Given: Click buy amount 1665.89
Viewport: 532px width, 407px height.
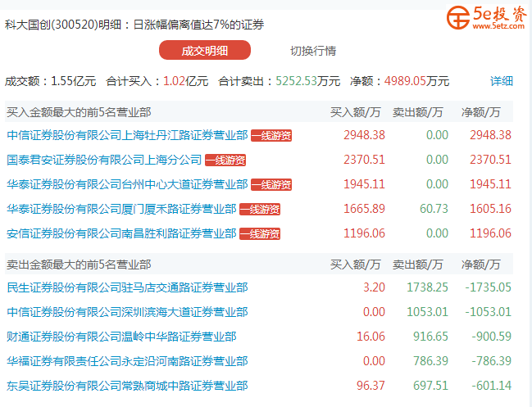Looking at the screenshot, I should tap(364, 209).
